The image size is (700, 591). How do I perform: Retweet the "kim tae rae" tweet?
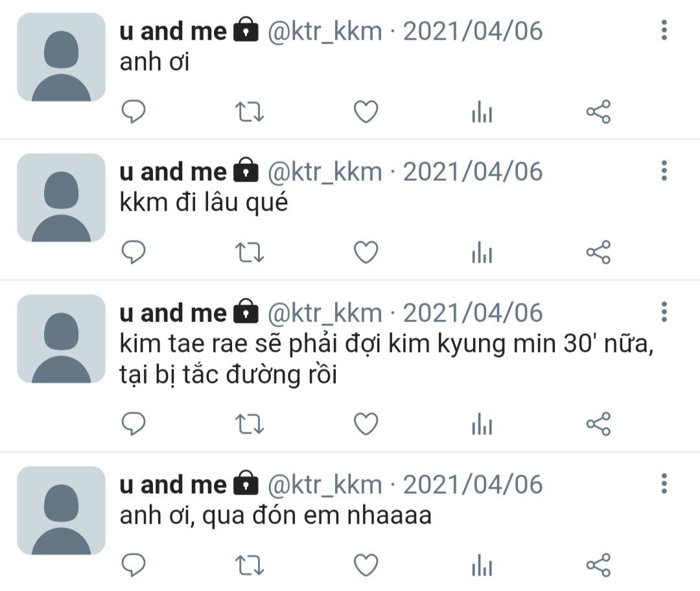point(250,424)
